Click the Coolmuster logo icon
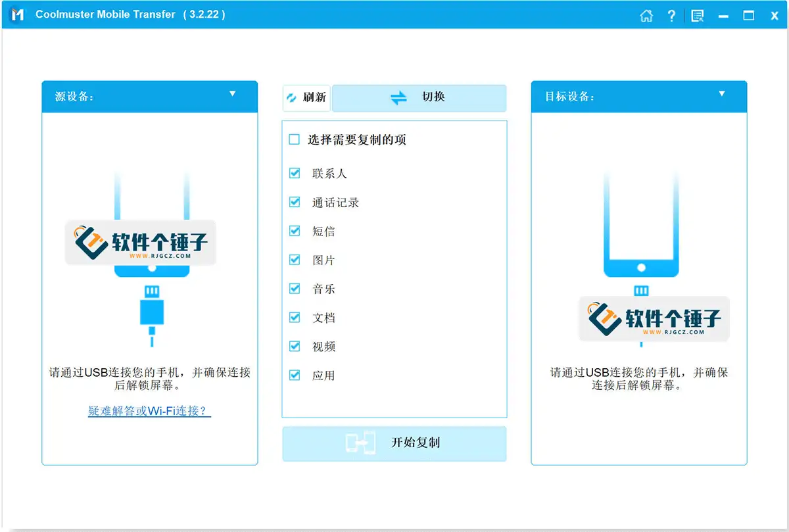Viewport: 789px width, 532px height. 17,14
